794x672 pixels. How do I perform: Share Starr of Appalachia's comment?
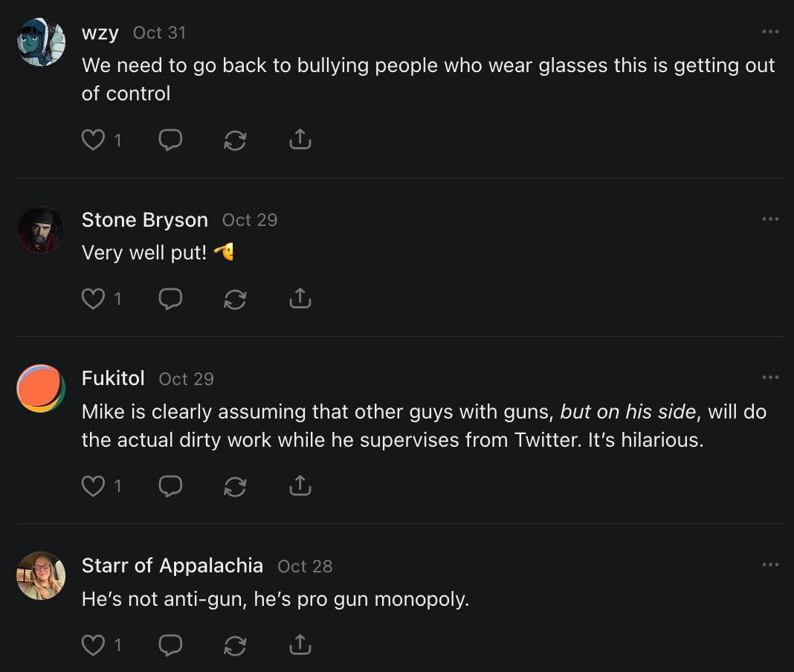300,645
